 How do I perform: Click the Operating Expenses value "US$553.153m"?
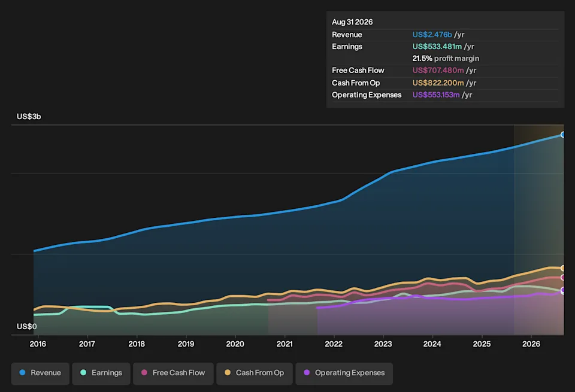pyautogui.click(x=435, y=95)
